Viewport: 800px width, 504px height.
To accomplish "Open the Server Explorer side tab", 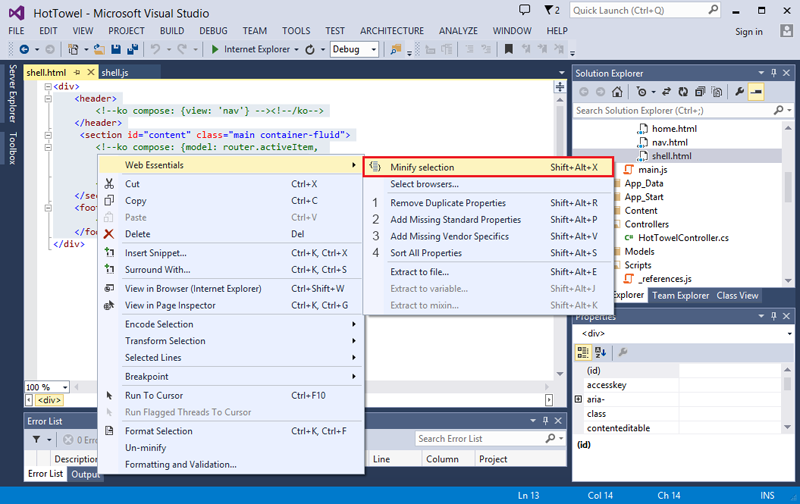I will click(13, 93).
